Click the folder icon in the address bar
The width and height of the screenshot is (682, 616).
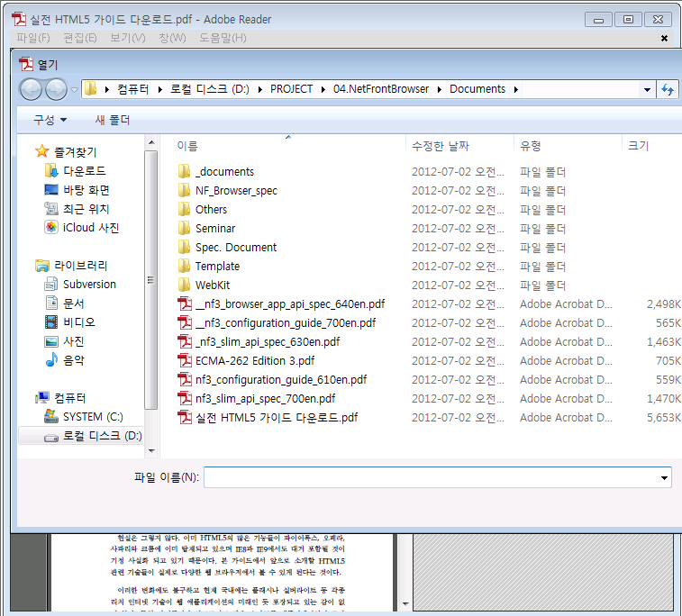coord(90,89)
